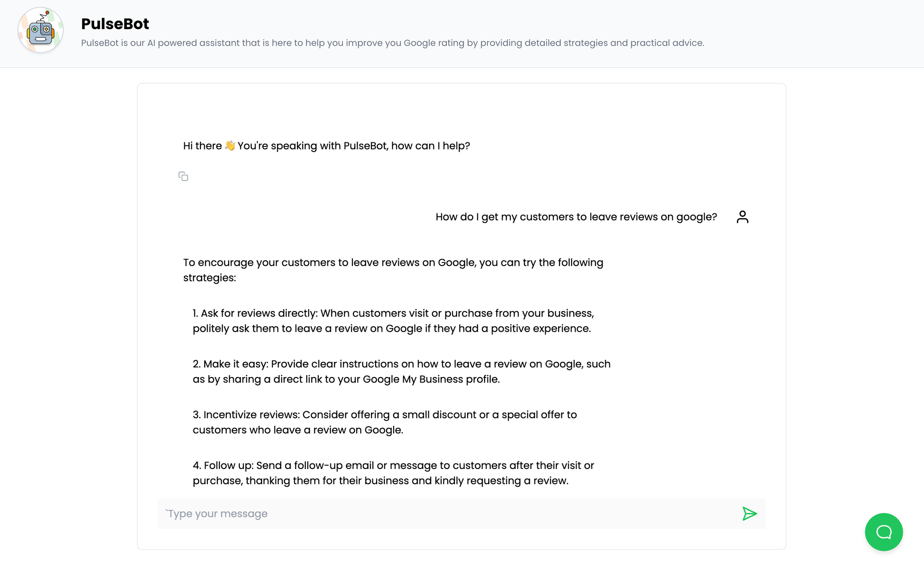Open the green chat bubble widget

[883, 532]
